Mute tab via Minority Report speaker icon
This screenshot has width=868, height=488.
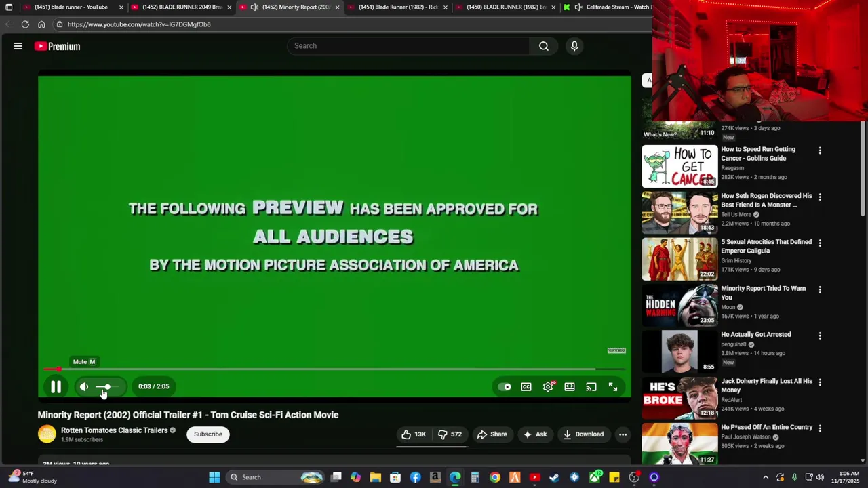[254, 7]
